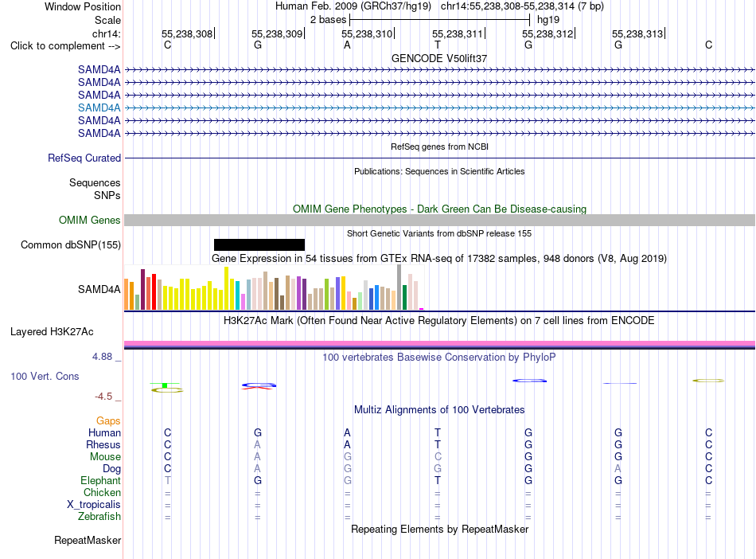Click 'Click to complement -->' to complement bases
This screenshot has width=756, height=559.
coord(65,46)
